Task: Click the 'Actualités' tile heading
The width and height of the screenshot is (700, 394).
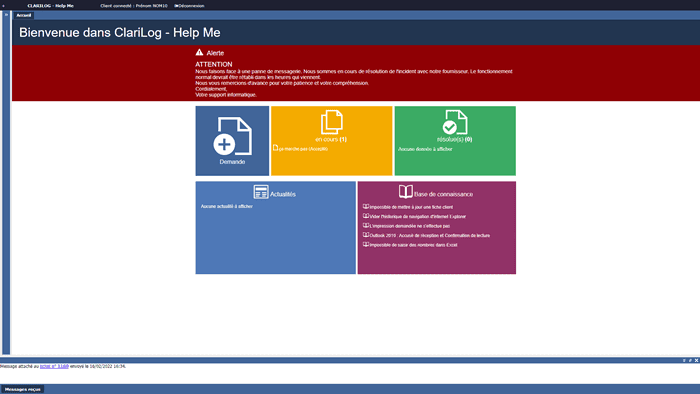Action: point(283,194)
